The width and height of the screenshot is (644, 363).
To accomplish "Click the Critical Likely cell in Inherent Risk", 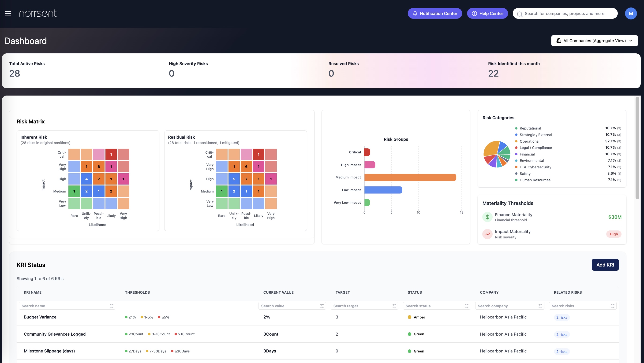I will coord(111,154).
